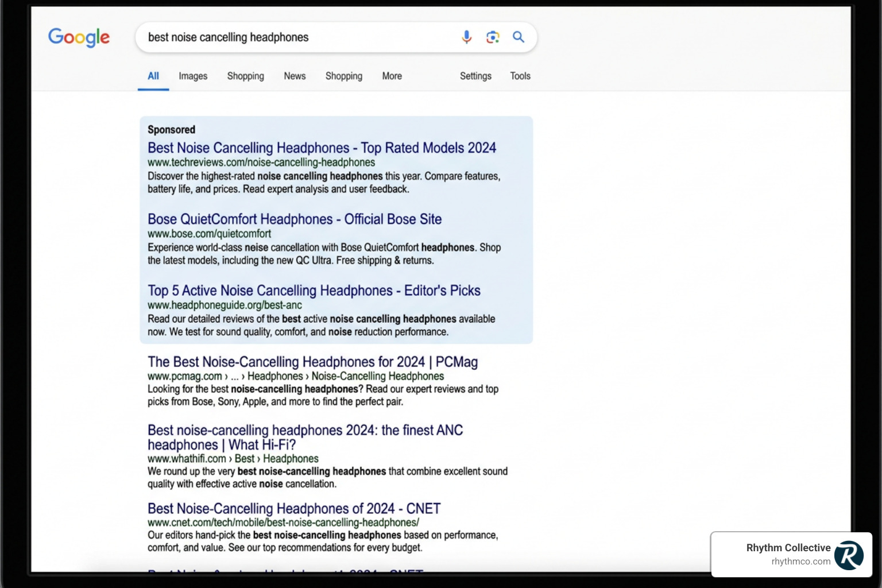Open the Bose QuietComfort sponsored result
Viewport: 882px width, 588px height.
coord(294,219)
